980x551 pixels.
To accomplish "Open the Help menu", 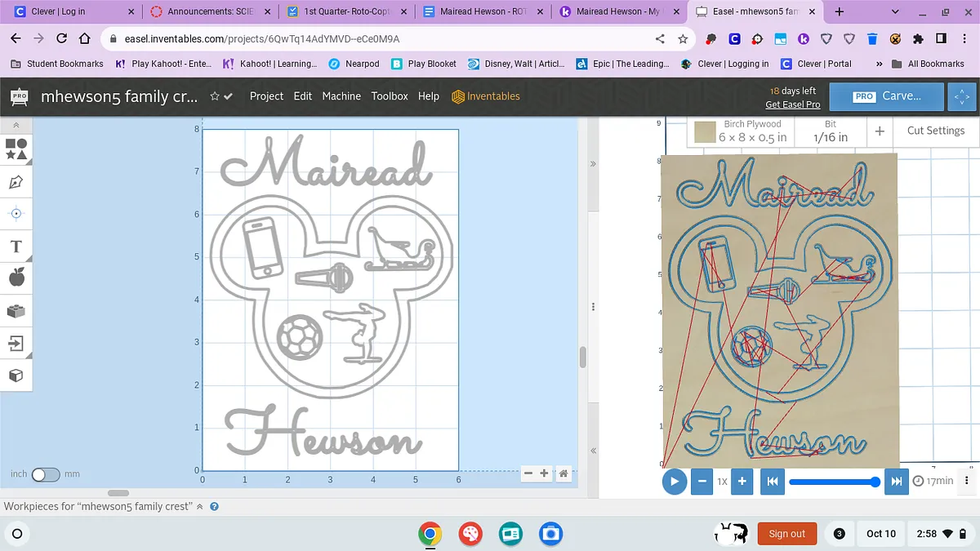I will (x=429, y=96).
